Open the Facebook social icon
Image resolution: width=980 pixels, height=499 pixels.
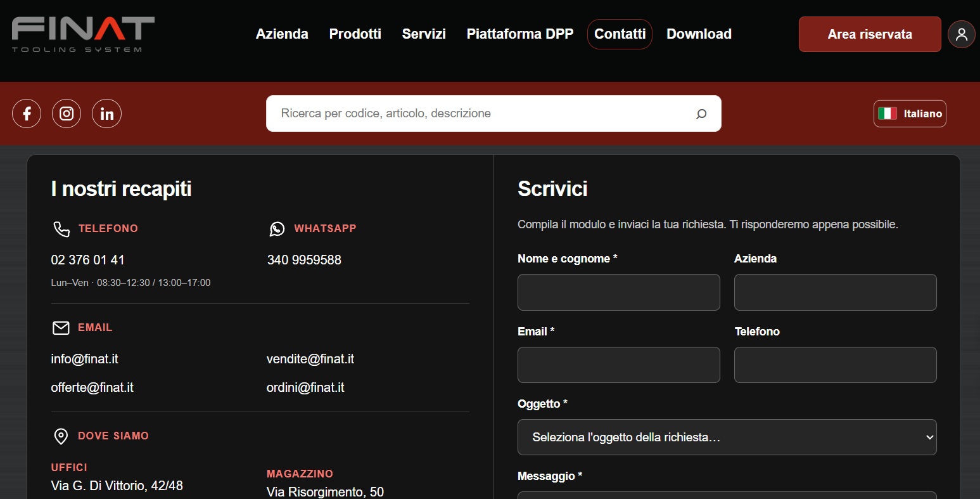(27, 113)
